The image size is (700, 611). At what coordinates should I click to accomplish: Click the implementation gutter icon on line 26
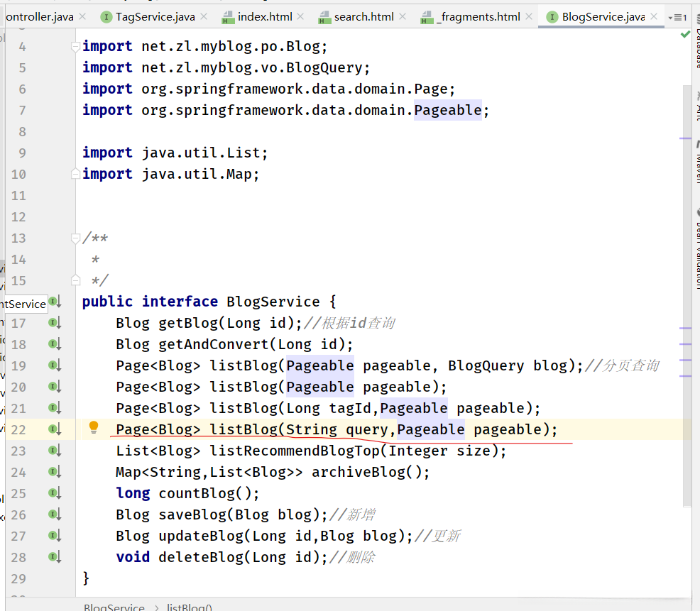55,514
